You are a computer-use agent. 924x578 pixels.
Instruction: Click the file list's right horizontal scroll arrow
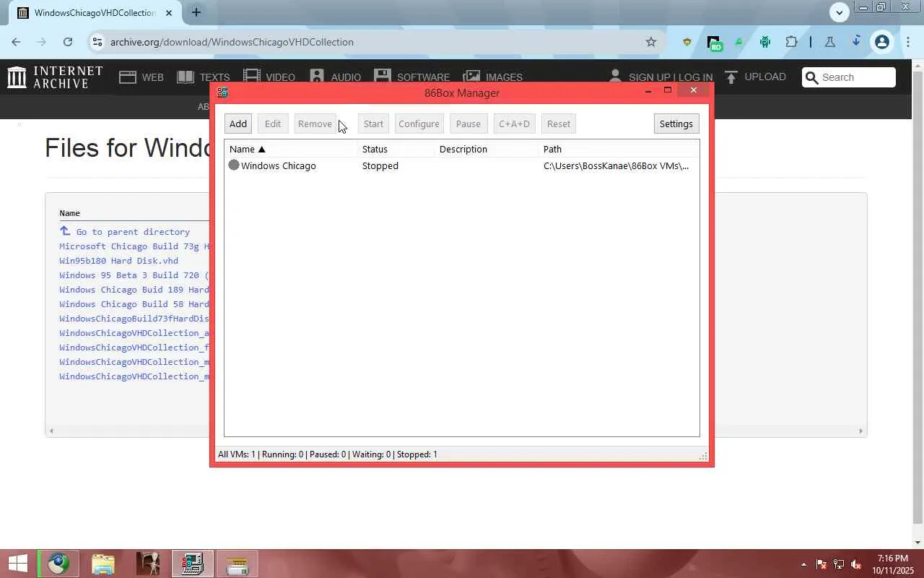coord(860,431)
